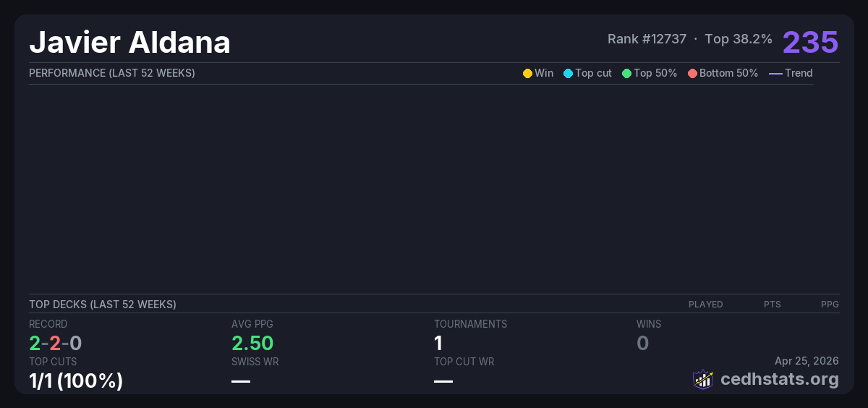
Task: Select the player name Javier Aldana
Action: click(x=129, y=43)
